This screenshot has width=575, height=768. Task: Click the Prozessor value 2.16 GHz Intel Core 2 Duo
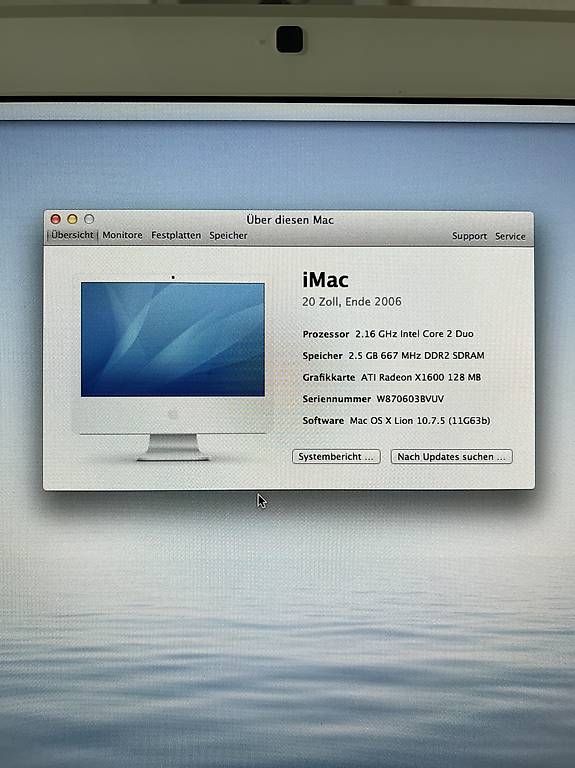414,334
